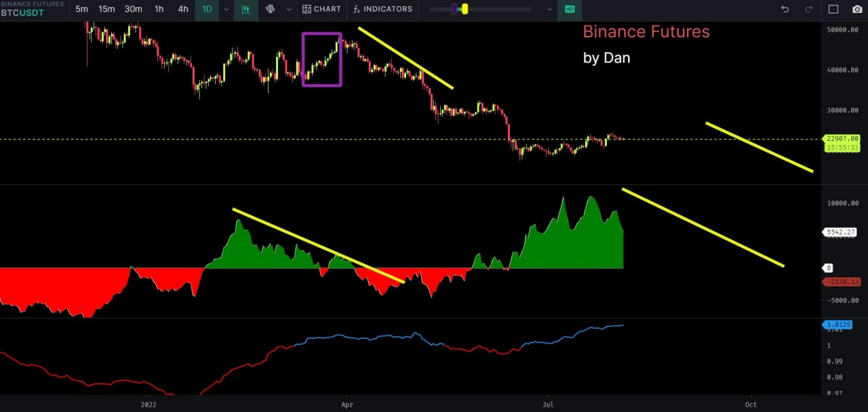This screenshot has height=412, width=868.
Task: Click the 50000.00 price axis label
Action: (x=842, y=30)
